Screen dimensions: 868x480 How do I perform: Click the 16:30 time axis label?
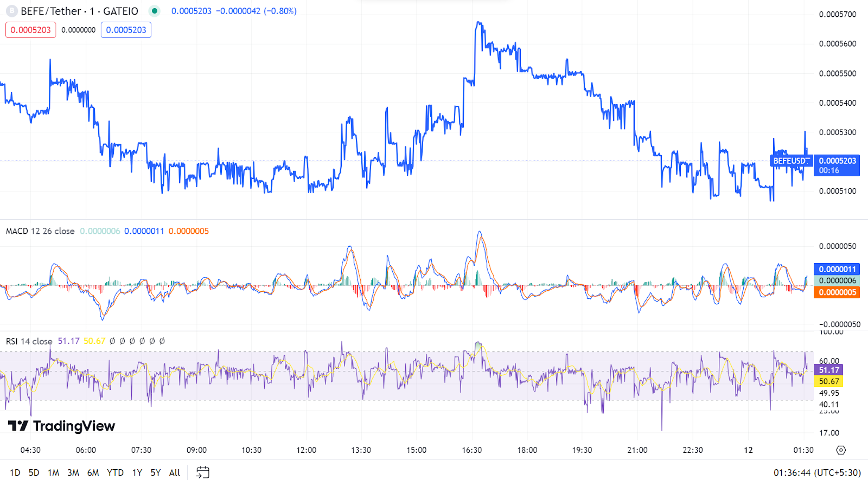click(x=471, y=450)
